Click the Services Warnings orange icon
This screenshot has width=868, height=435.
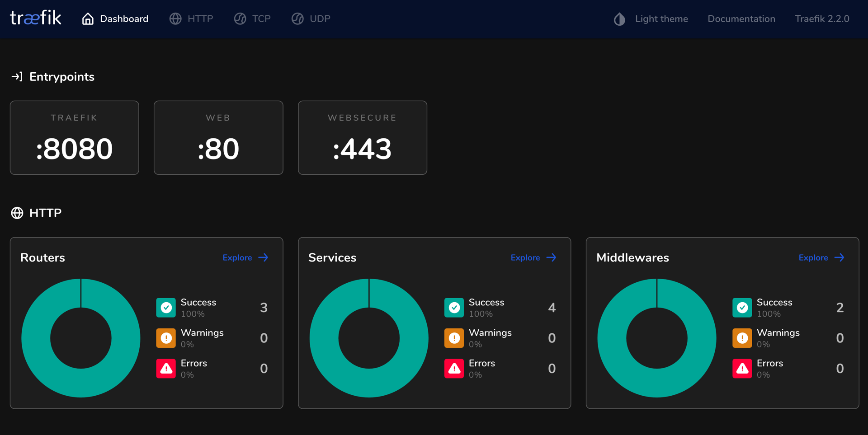click(454, 338)
